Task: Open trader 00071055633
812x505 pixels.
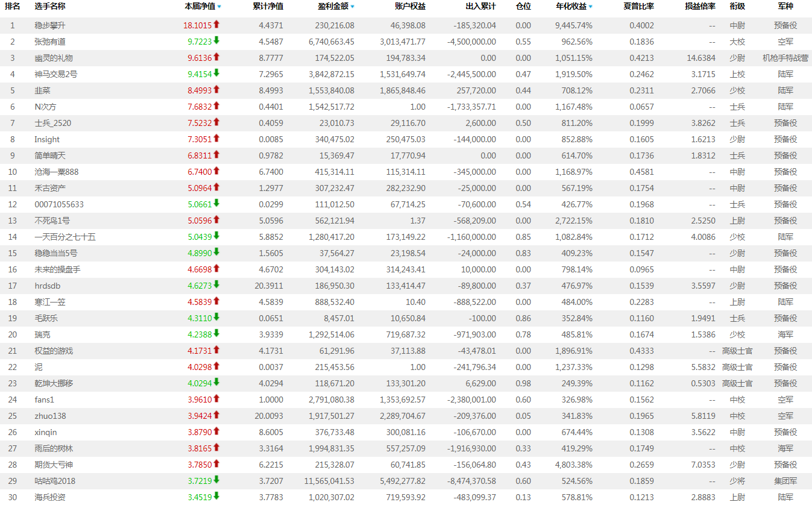Action: pos(59,205)
